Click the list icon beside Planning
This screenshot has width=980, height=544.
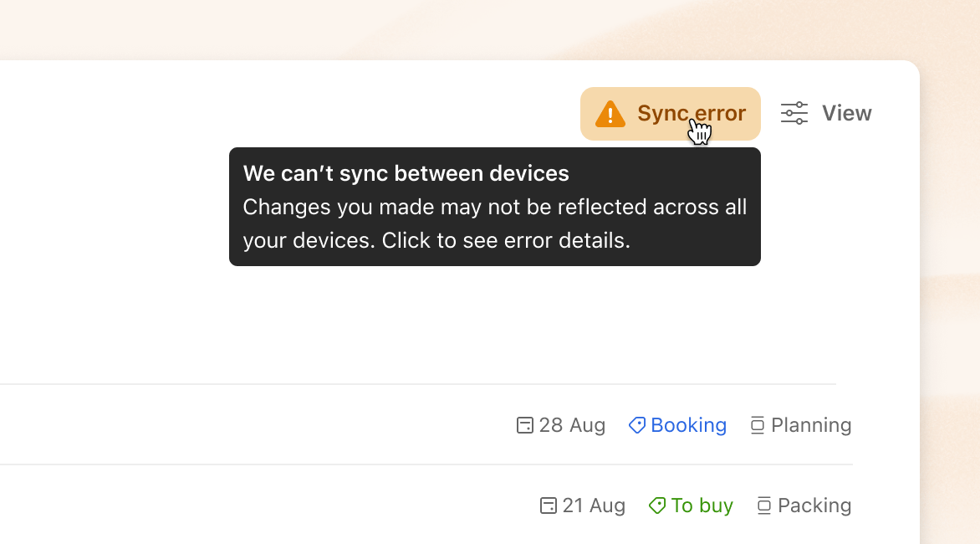point(758,424)
